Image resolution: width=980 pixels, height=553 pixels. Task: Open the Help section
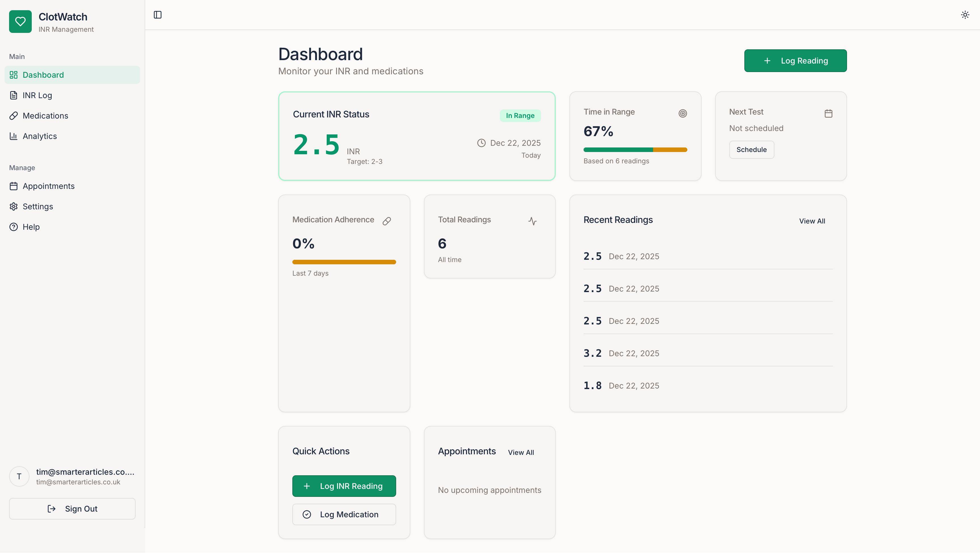[30, 227]
